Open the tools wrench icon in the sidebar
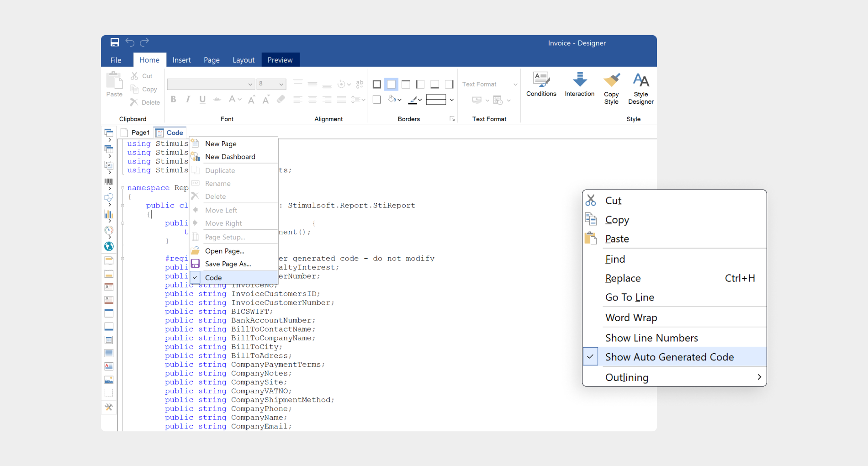 point(109,407)
